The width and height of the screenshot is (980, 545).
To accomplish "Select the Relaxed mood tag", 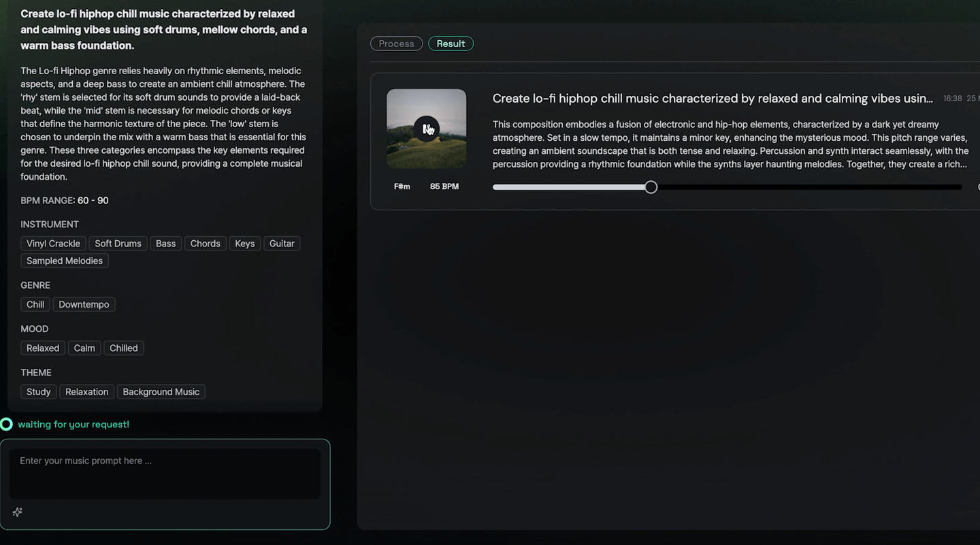I will (43, 348).
